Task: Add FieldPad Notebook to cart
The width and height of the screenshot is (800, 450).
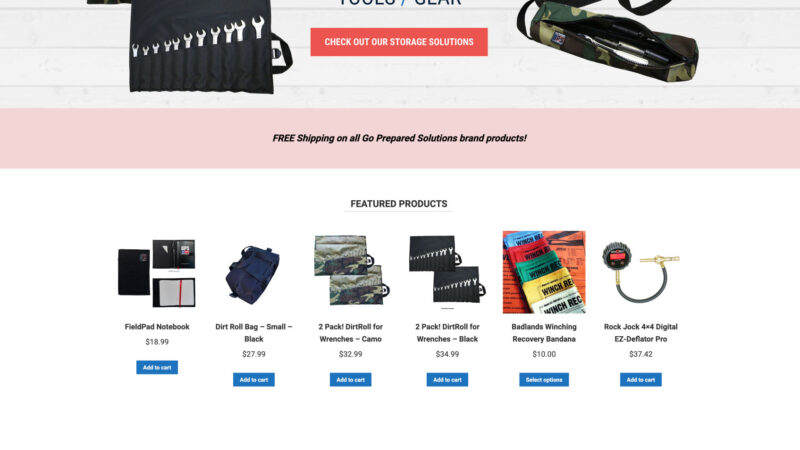Action: click(157, 367)
